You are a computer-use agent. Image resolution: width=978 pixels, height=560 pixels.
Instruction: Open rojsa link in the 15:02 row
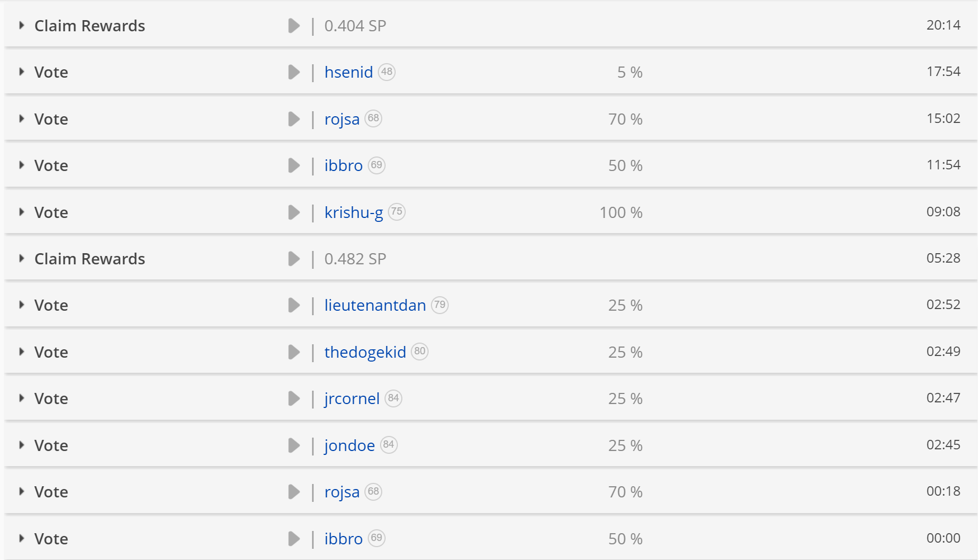pos(342,120)
